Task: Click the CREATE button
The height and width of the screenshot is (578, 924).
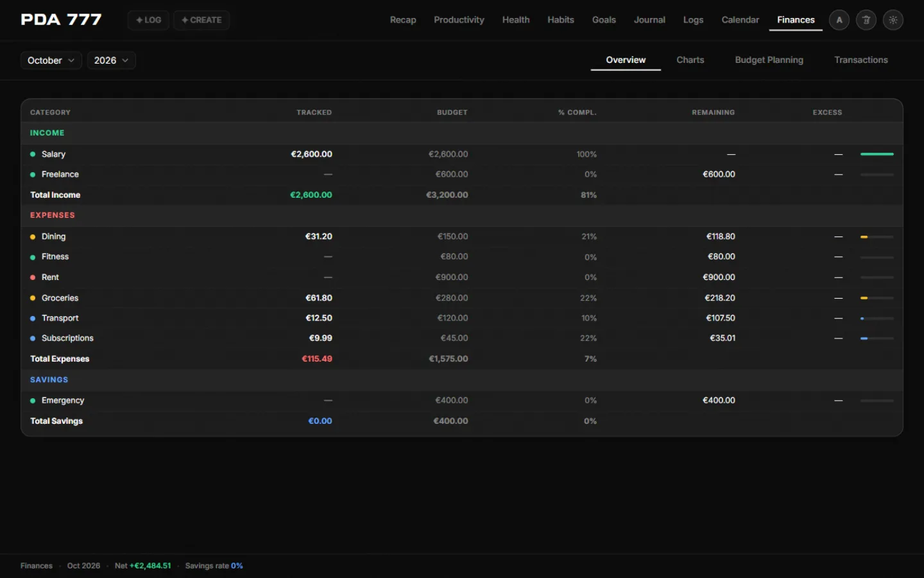Action: (x=201, y=20)
